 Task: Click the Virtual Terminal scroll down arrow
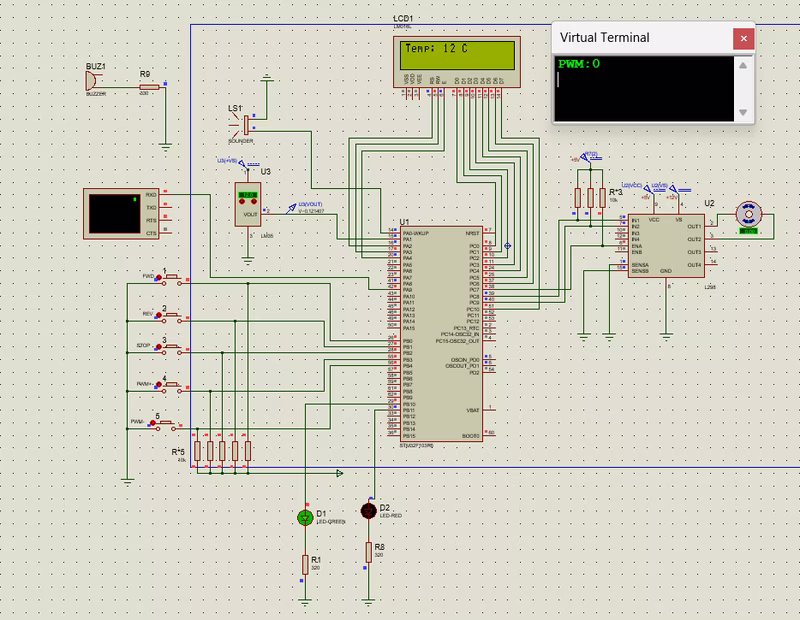pos(743,112)
